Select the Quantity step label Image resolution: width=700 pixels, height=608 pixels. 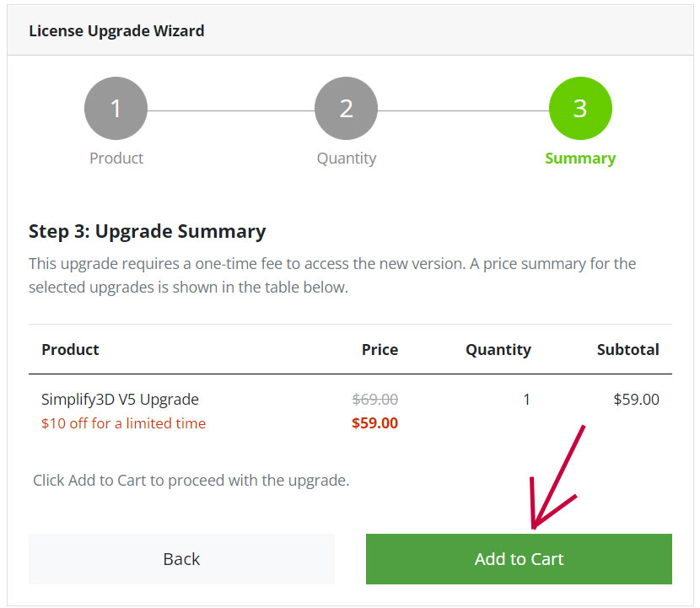(346, 159)
